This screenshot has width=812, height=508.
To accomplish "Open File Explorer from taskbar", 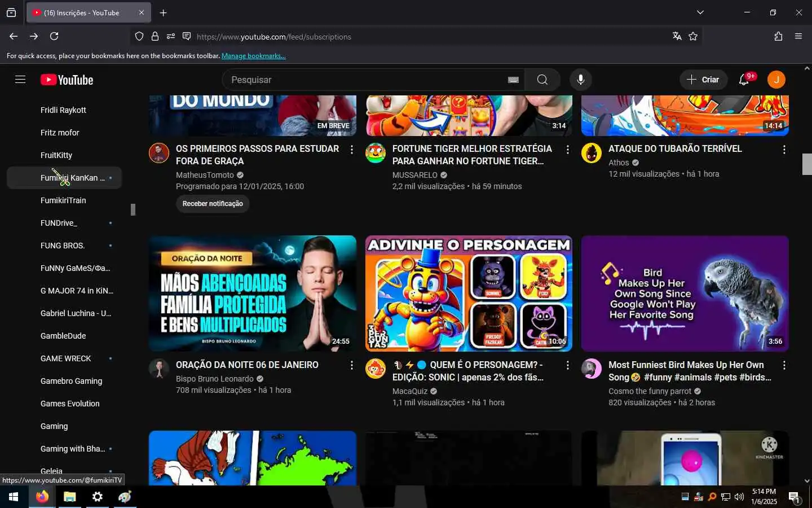I will tap(69, 497).
